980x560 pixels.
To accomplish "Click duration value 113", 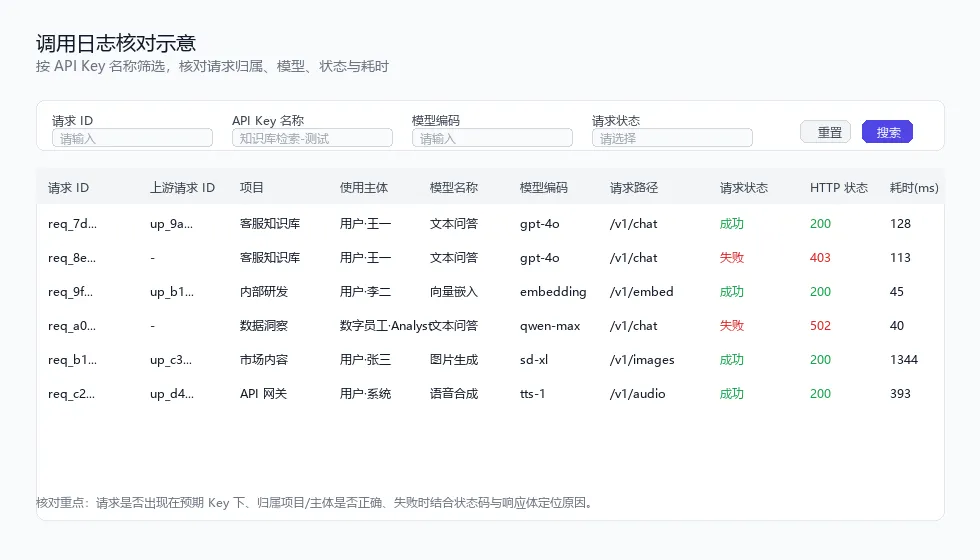I will click(x=900, y=258).
